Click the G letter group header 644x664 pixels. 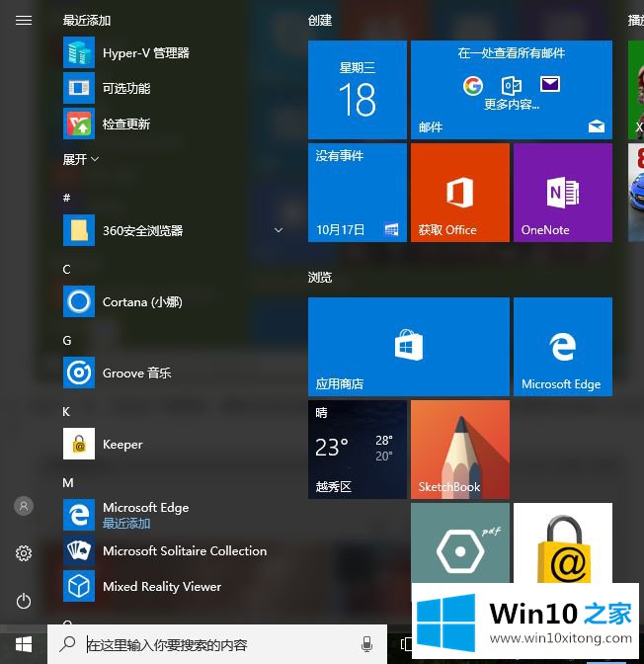coord(67,340)
